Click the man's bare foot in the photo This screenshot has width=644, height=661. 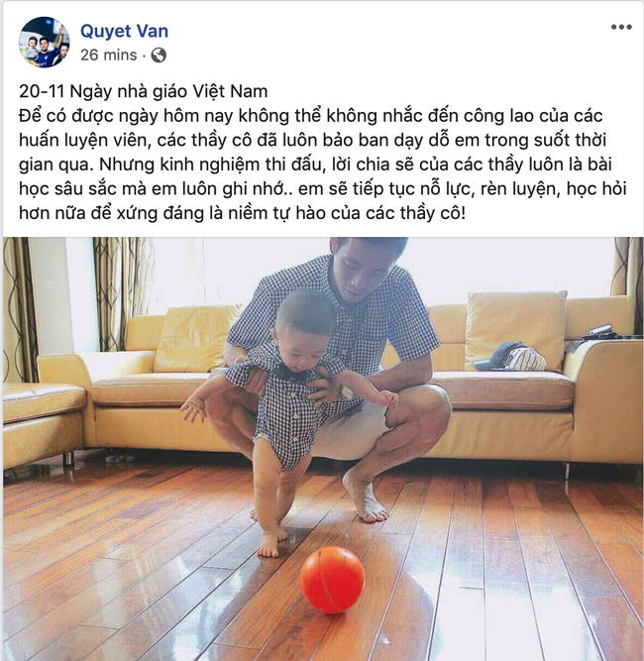(365, 497)
